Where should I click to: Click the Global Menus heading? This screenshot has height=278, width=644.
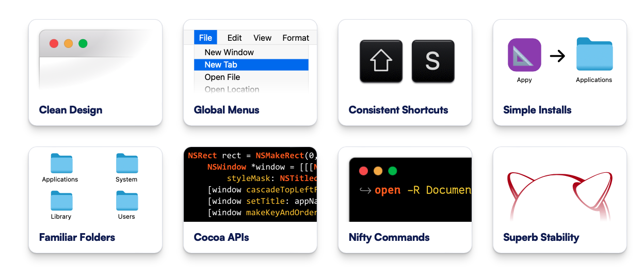point(227,110)
